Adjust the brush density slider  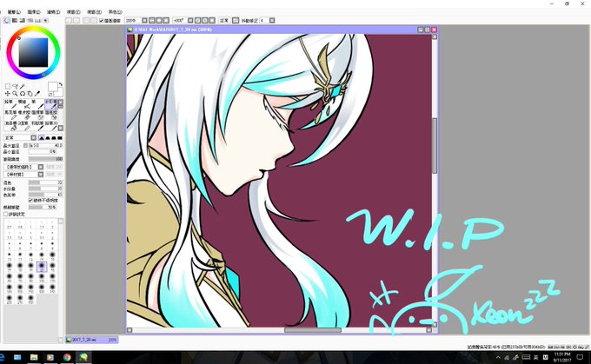45,159
